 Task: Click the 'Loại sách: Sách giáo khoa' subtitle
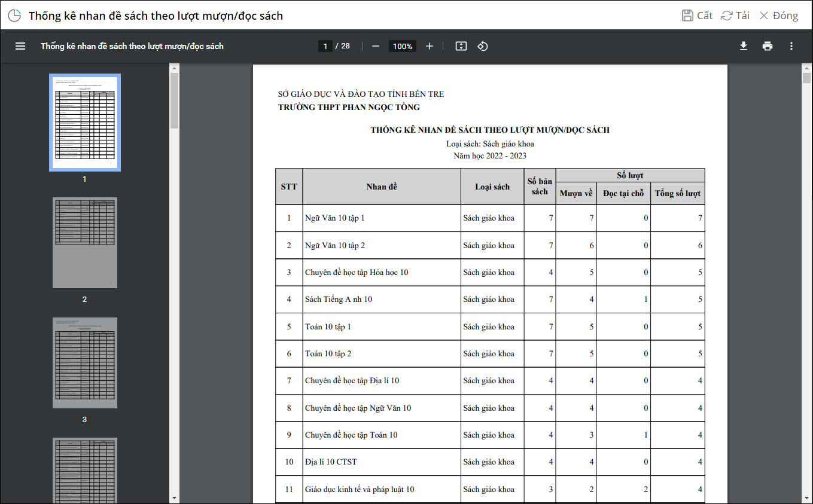pos(490,143)
